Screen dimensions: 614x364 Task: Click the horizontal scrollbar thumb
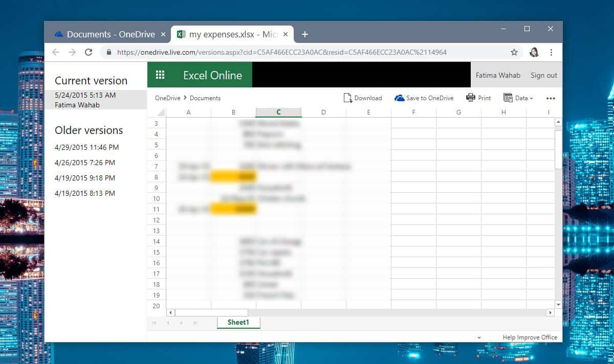[x=211, y=312]
